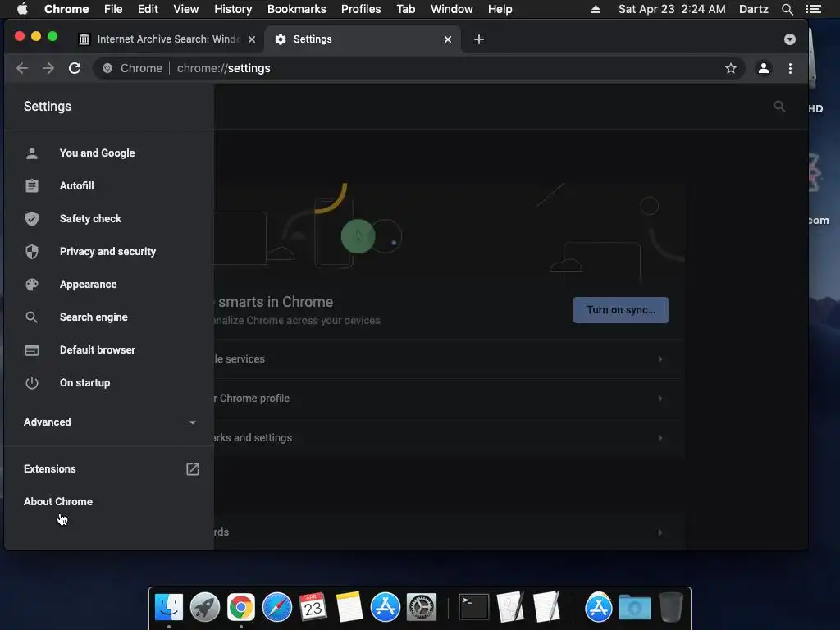The height and width of the screenshot is (630, 840).
Task: Open About Chrome page
Action: [58, 502]
